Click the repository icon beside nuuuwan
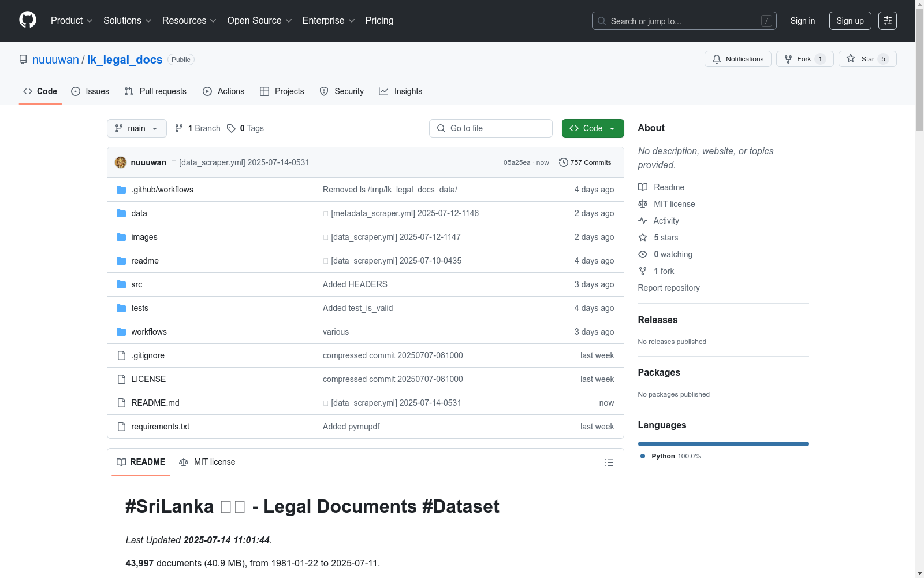This screenshot has height=578, width=924. tap(23, 60)
